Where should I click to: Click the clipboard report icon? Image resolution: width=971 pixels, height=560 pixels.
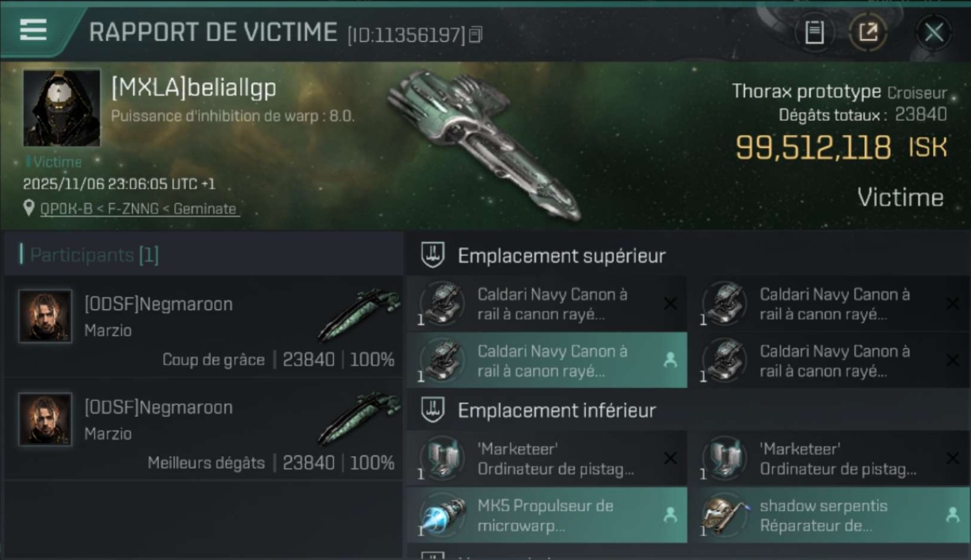[814, 32]
